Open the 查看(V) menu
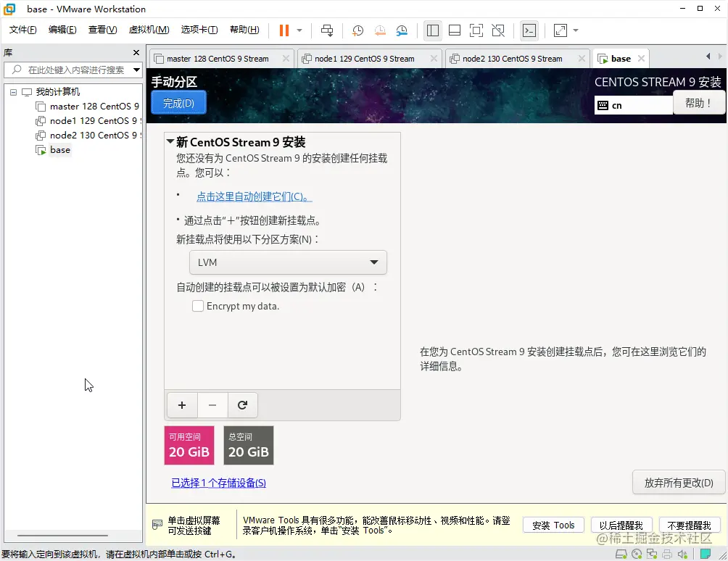The height and width of the screenshot is (561, 728). pos(103,30)
